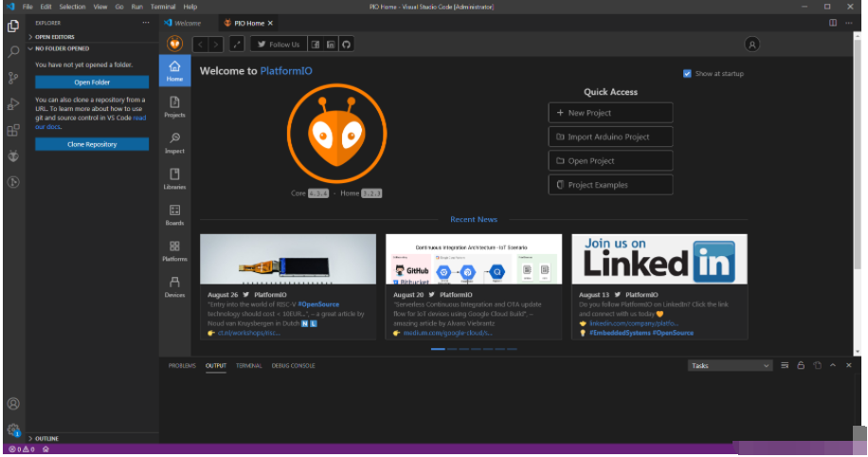Open the Edit menu
Image resolution: width=868 pixels, height=457 pixels.
pos(45,7)
